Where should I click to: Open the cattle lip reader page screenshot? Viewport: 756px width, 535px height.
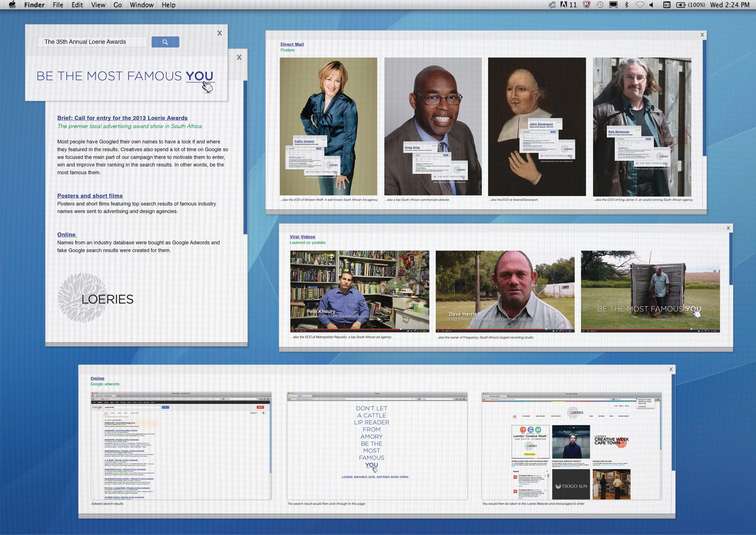coord(377,446)
